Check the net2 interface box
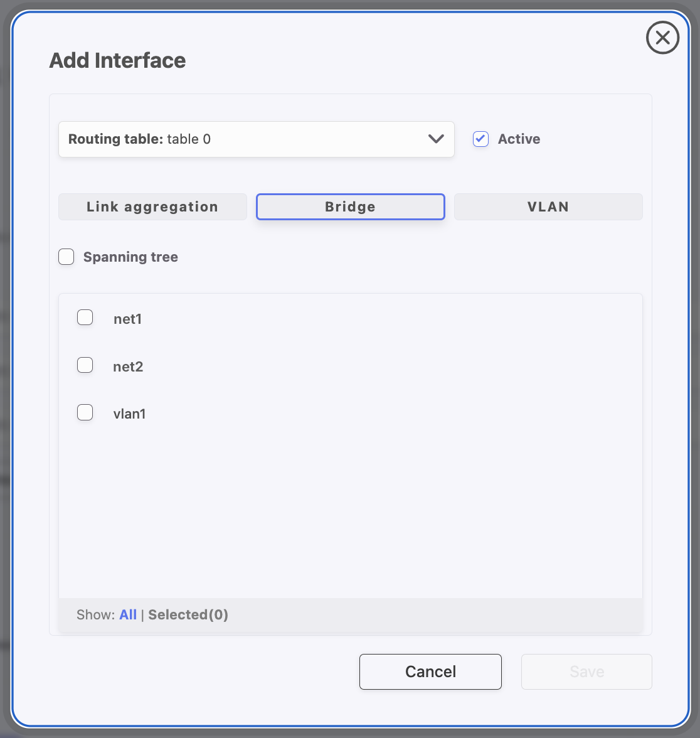This screenshot has width=700, height=738. coord(85,365)
